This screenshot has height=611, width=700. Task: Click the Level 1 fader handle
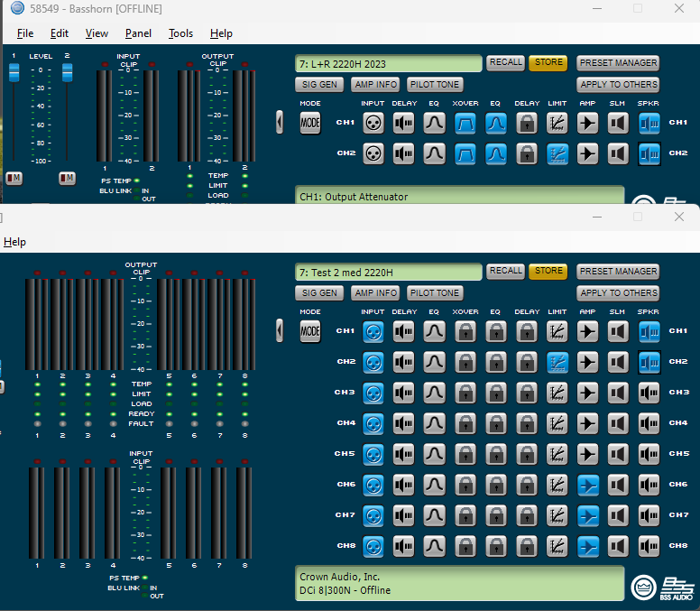(x=14, y=72)
